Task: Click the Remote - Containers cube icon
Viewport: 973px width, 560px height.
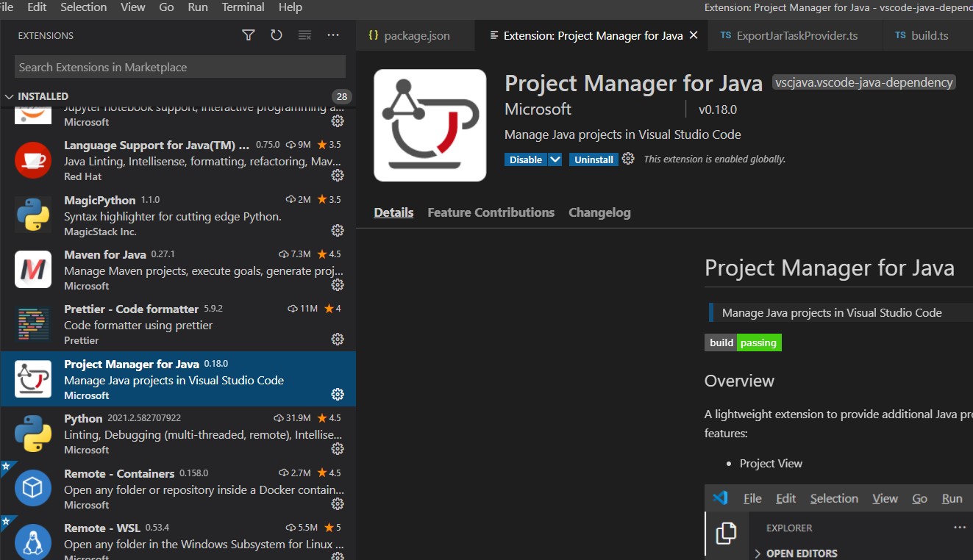Action: click(33, 488)
